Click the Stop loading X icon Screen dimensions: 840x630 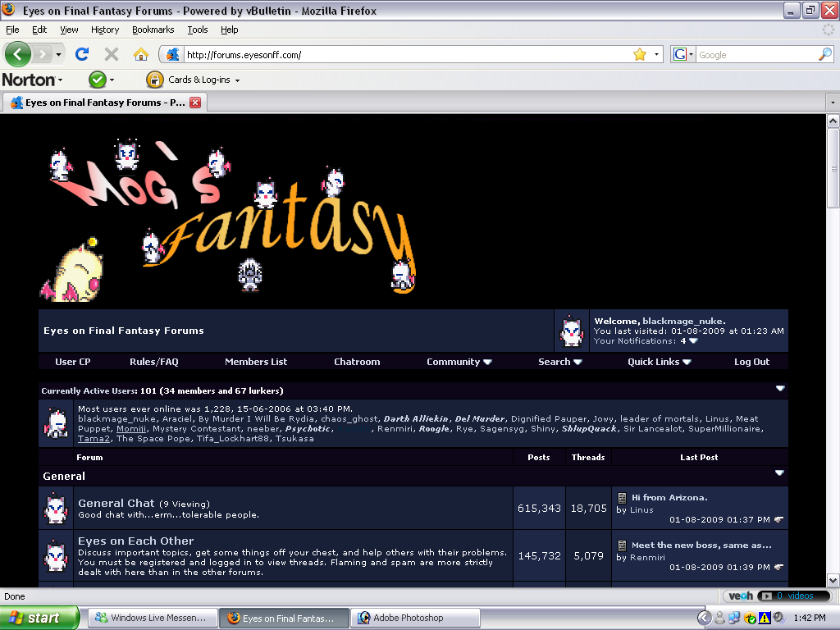point(112,54)
